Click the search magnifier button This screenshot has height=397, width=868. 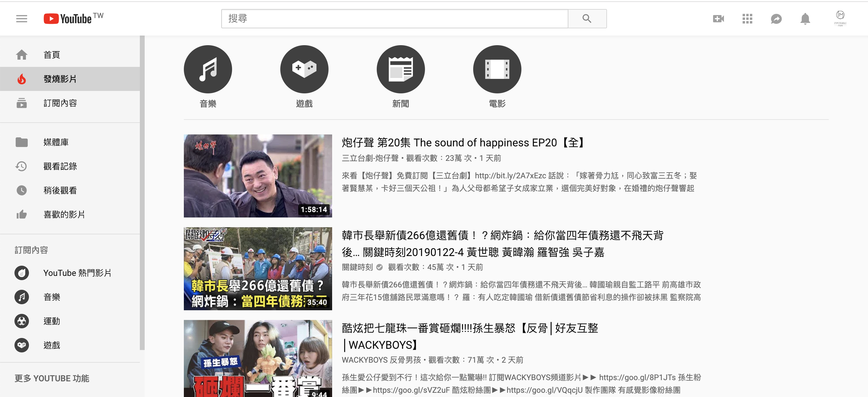(x=587, y=18)
